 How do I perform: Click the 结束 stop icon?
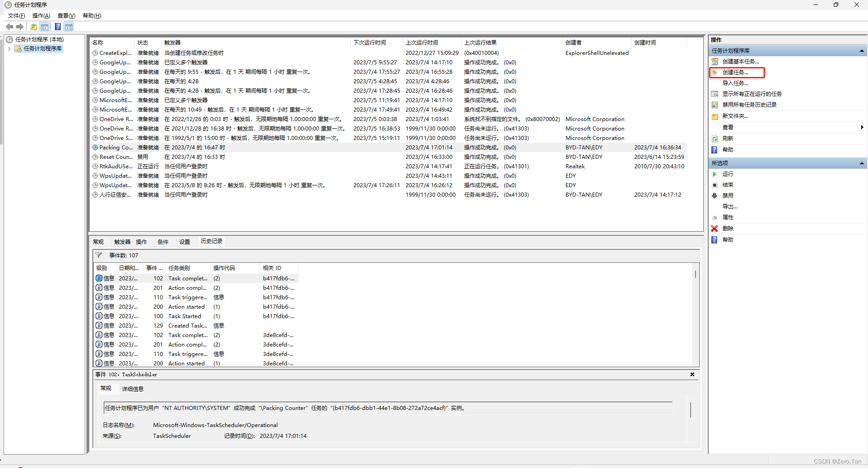714,185
